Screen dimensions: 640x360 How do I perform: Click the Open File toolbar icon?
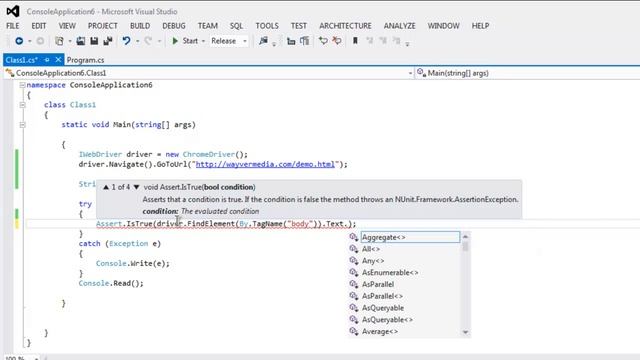click(81, 41)
